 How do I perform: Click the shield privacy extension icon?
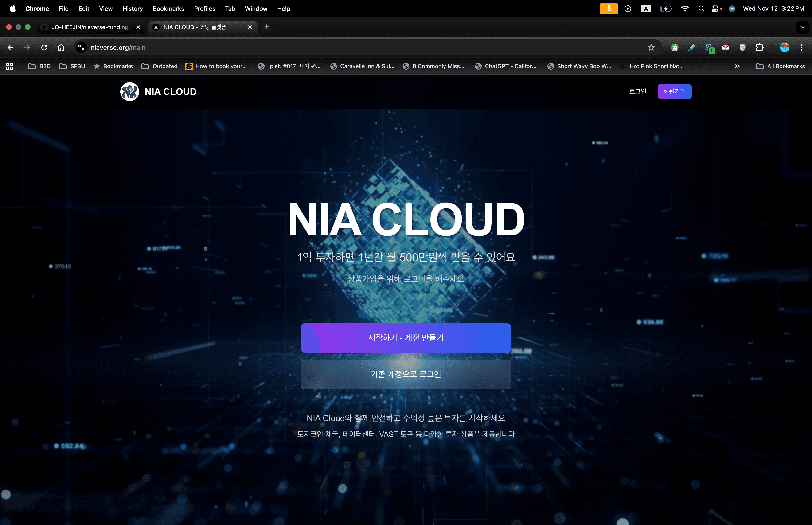(742, 47)
